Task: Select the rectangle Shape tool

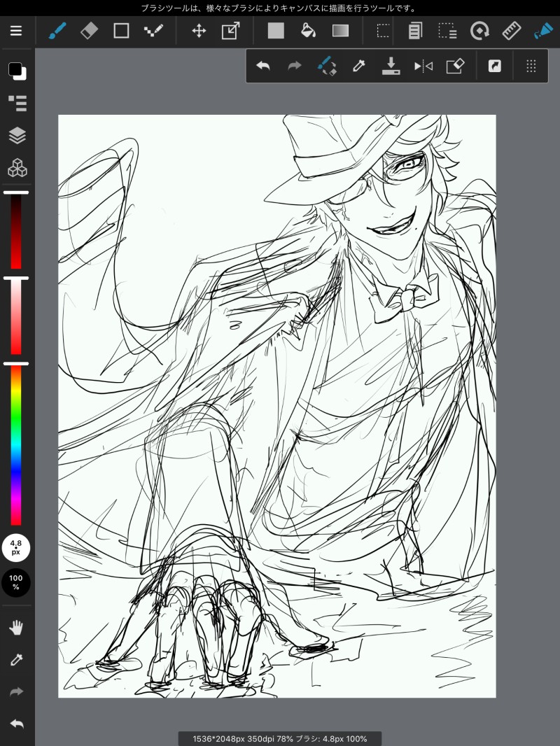Action: [x=121, y=31]
